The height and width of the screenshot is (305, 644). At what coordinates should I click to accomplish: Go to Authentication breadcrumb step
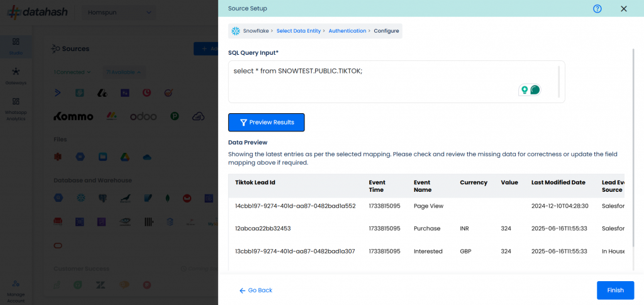coord(347,31)
